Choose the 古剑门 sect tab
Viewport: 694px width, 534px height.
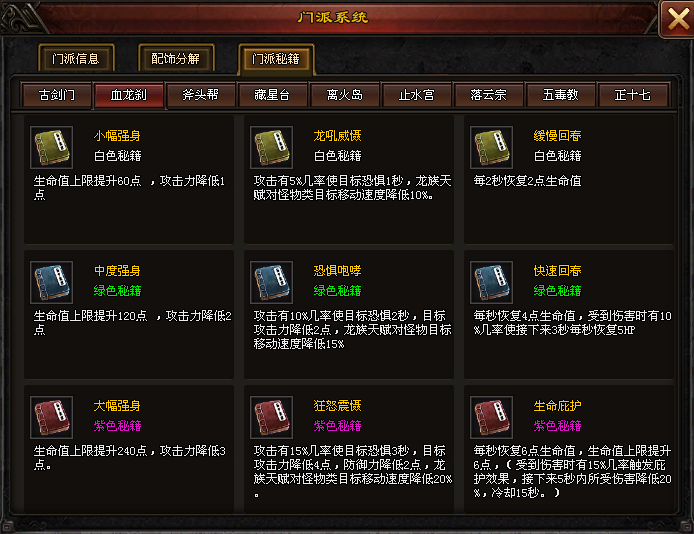[57, 95]
